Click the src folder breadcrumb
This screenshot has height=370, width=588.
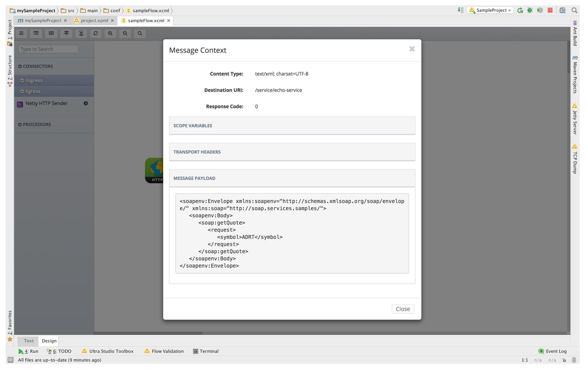click(x=68, y=11)
